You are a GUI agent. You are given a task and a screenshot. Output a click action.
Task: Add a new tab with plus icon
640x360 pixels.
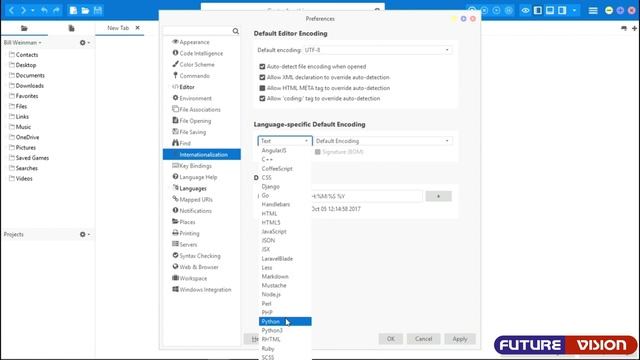click(634, 28)
